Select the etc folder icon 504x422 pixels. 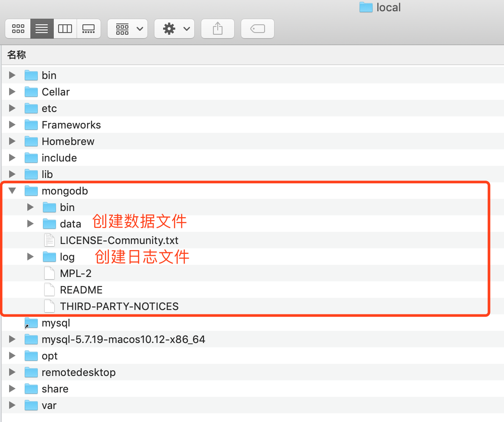31,108
